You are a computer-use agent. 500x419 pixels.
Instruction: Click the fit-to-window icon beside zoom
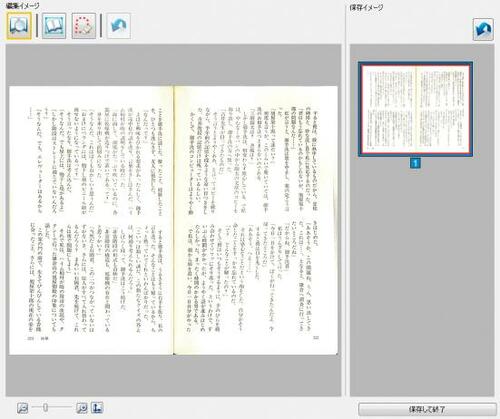[x=97, y=408]
